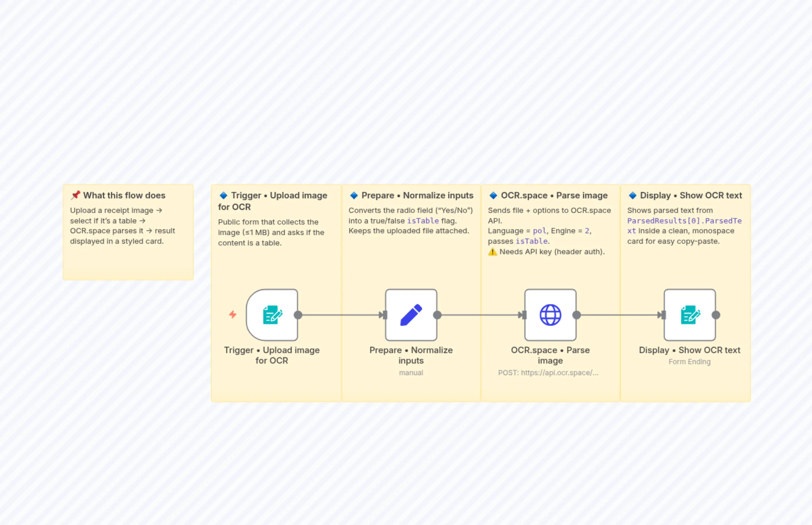Image resolution: width=812 pixels, height=525 pixels.
Task: Click the blue diamond beside Trigger heading
Action: (x=223, y=195)
